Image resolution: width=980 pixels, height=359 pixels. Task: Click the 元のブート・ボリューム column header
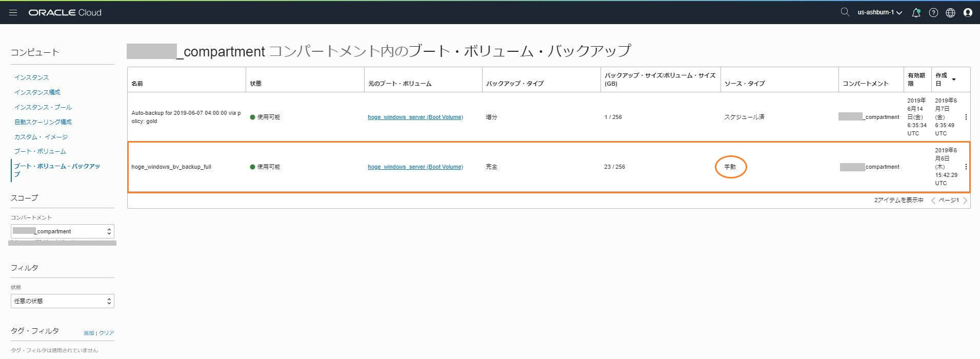pos(400,84)
